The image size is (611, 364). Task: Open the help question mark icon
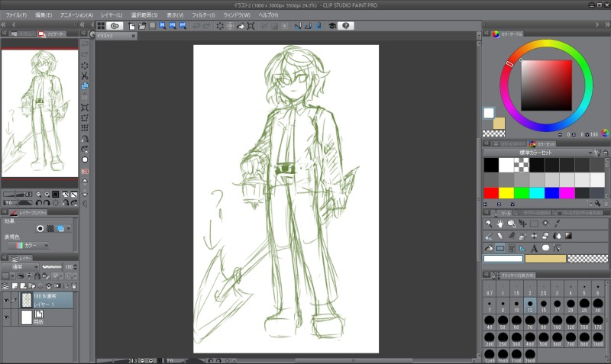(x=346, y=25)
